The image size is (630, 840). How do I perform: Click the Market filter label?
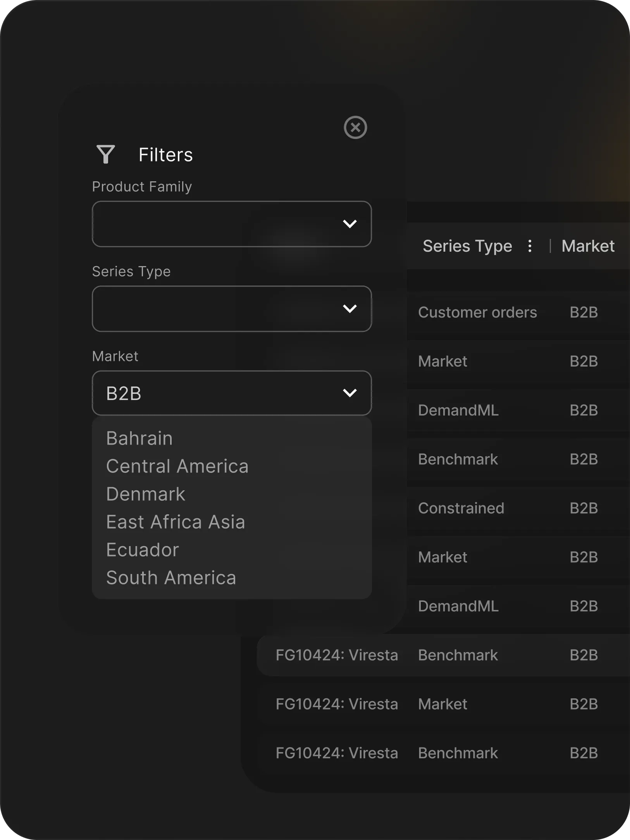(x=115, y=356)
